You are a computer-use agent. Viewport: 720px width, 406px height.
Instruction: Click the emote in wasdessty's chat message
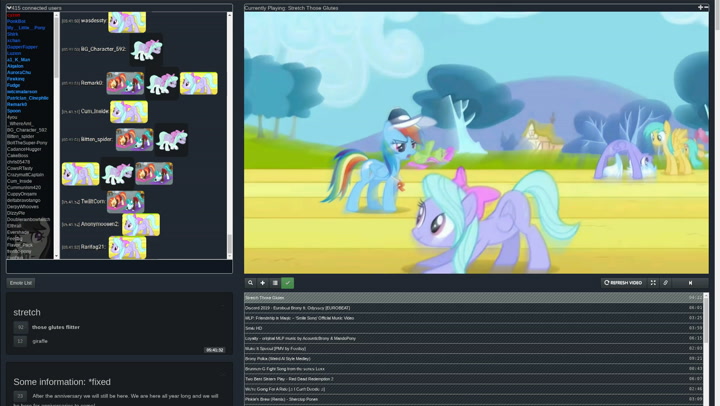pos(127,22)
